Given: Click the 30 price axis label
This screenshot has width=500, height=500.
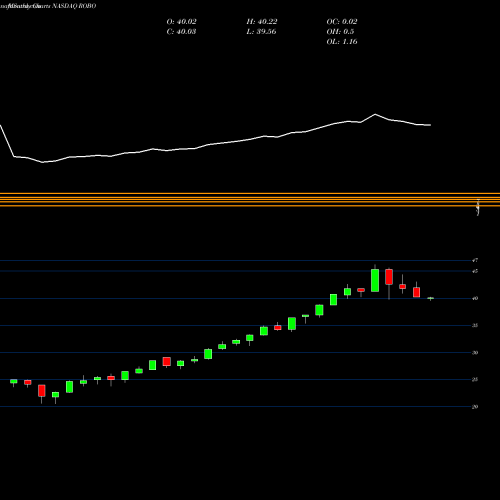Looking at the screenshot, I should pos(475,353).
